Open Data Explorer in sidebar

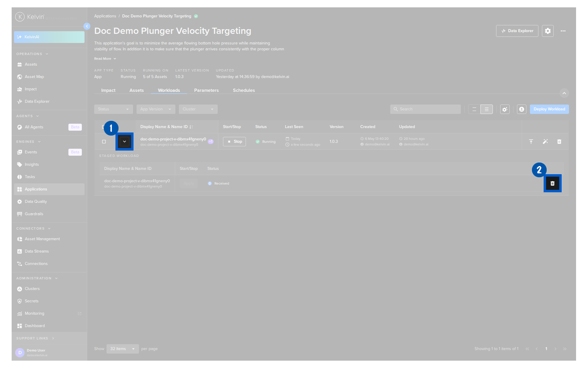tap(49, 102)
